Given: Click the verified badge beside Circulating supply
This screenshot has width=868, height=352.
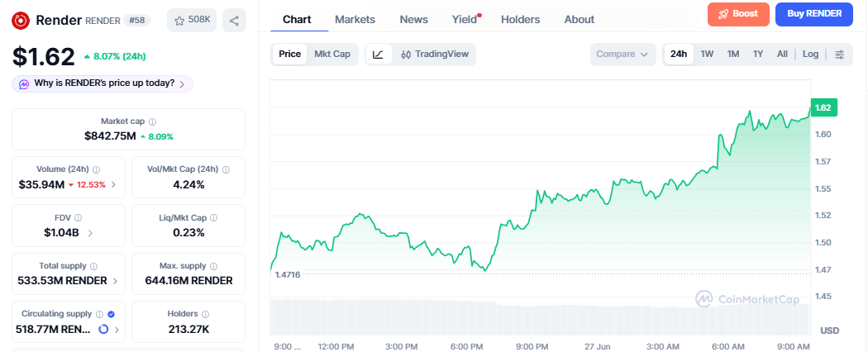Looking at the screenshot, I should pos(112,314).
